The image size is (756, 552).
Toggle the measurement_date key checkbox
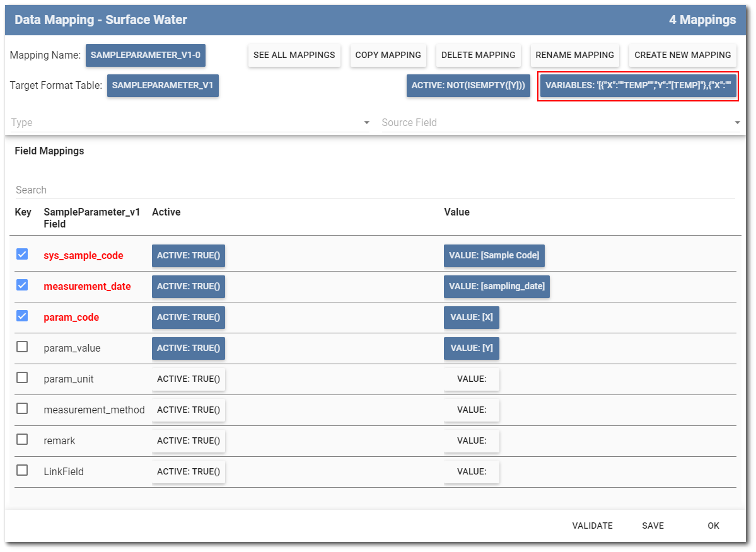coord(22,285)
